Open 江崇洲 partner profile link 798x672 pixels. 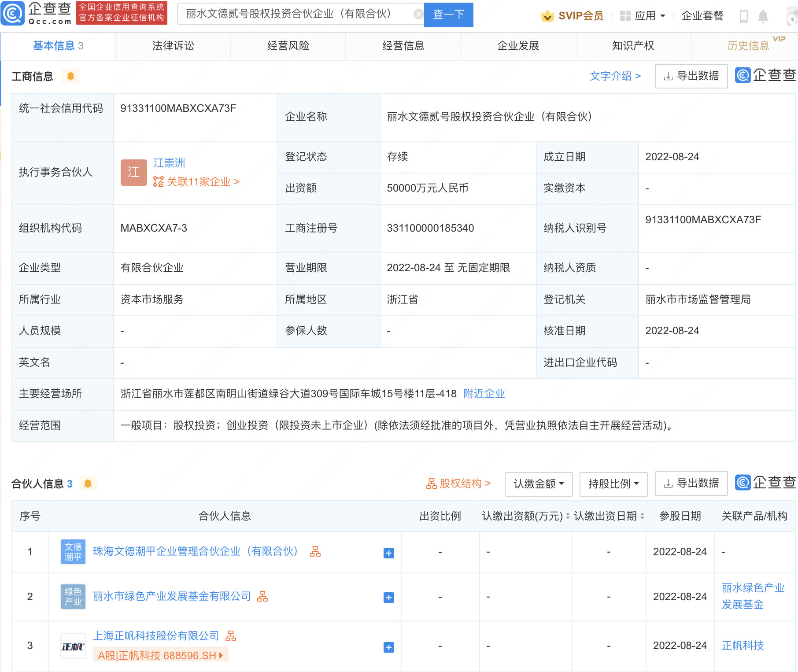point(169,163)
